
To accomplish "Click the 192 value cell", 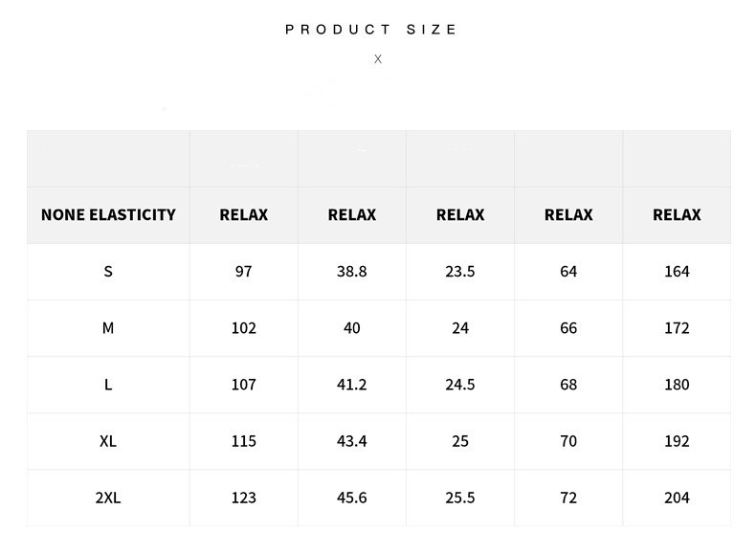I will pyautogui.click(x=677, y=441).
